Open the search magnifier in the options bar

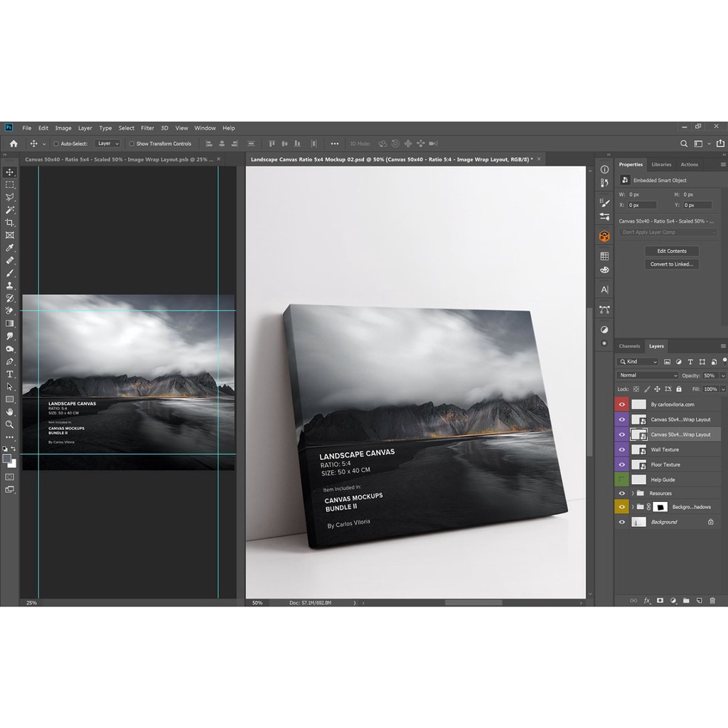pyautogui.click(x=684, y=144)
